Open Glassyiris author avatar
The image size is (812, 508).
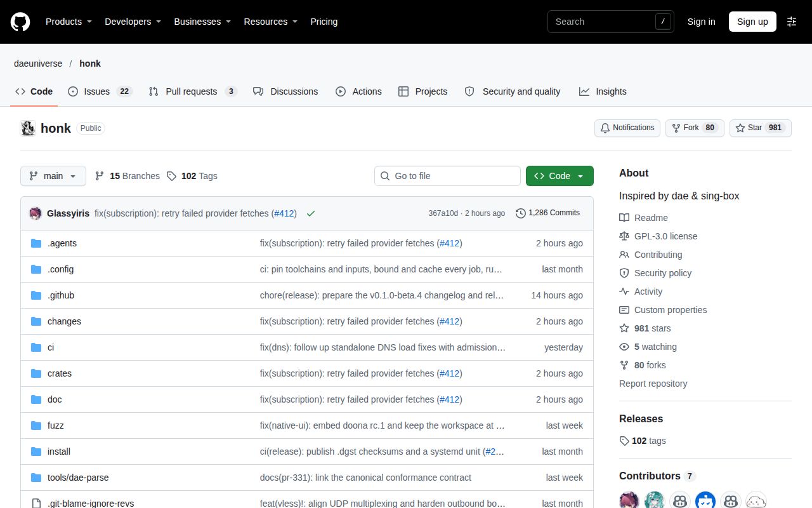pyautogui.click(x=36, y=213)
